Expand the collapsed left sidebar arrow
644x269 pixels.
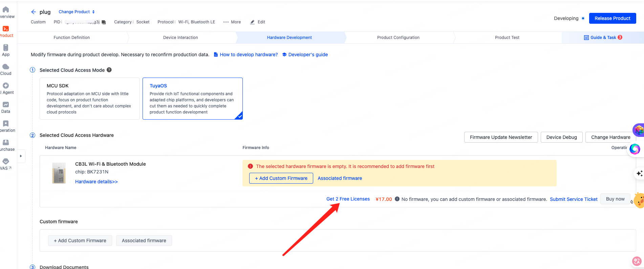click(21, 156)
